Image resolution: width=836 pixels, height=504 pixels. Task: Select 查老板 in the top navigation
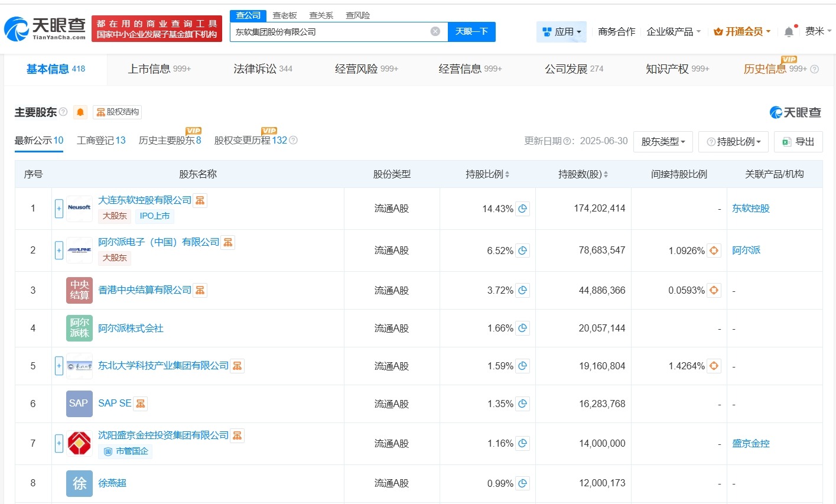[x=284, y=15]
